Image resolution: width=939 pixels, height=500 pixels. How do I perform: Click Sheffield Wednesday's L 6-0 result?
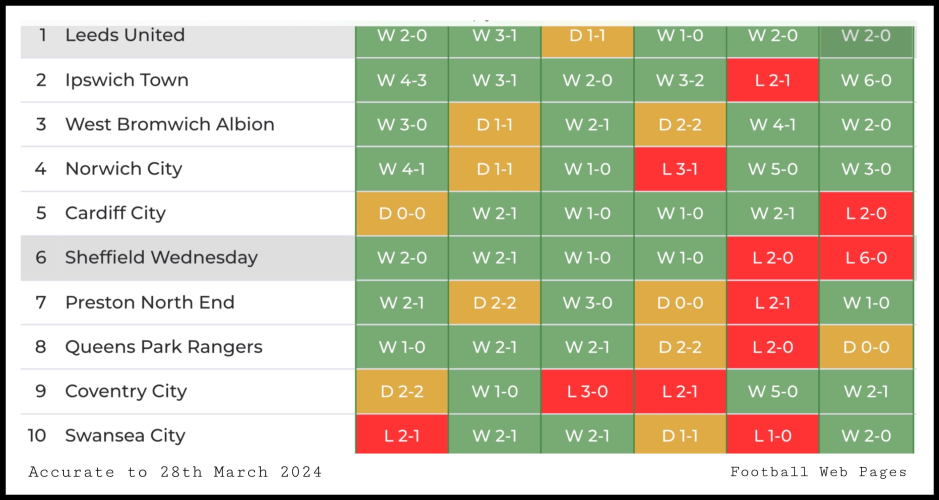pos(866,258)
